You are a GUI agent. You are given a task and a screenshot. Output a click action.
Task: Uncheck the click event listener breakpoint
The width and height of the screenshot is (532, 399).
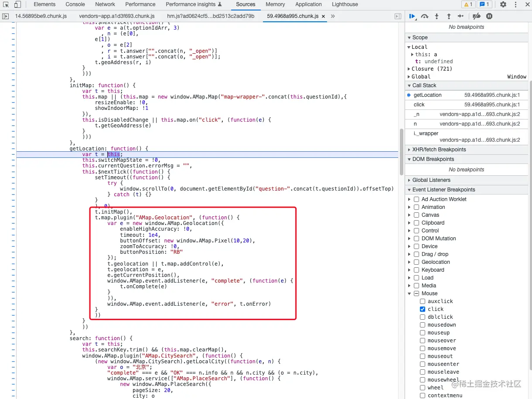[422, 309]
